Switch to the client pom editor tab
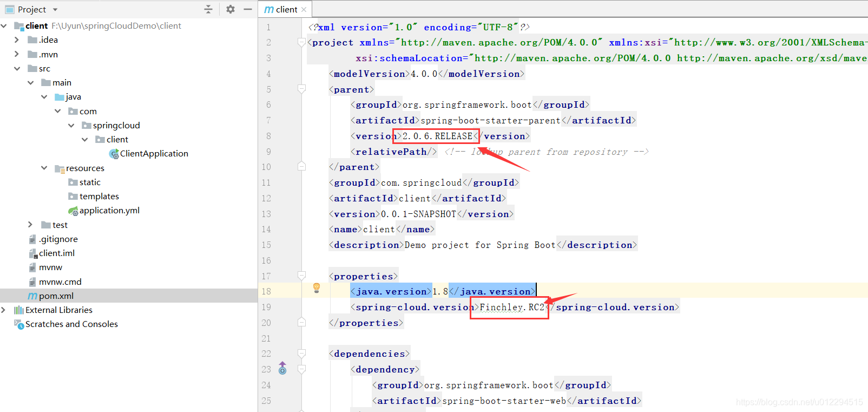The image size is (868, 412). point(285,9)
